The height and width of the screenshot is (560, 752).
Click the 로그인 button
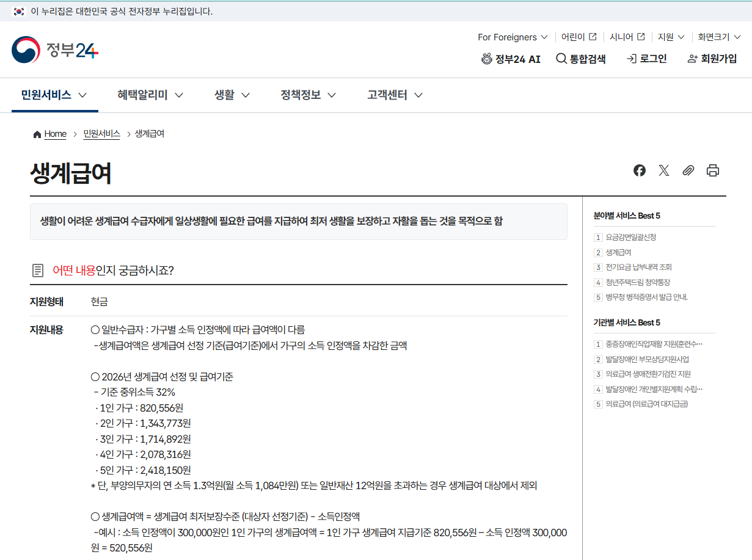646,59
